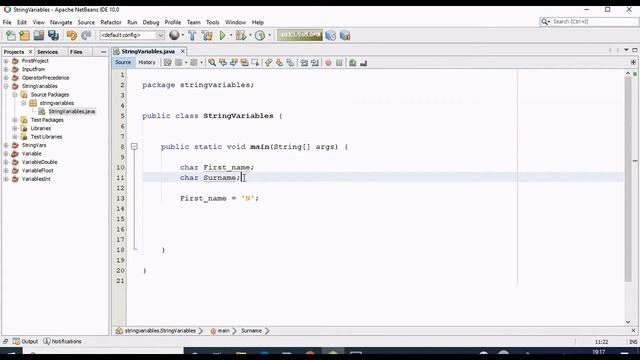This screenshot has width=640, height=360.
Task: Run the project with the green play icon
Action: click(x=222, y=36)
